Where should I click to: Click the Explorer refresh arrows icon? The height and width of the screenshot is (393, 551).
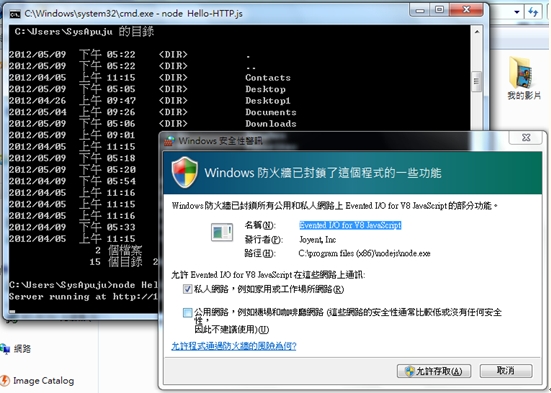pos(533,12)
